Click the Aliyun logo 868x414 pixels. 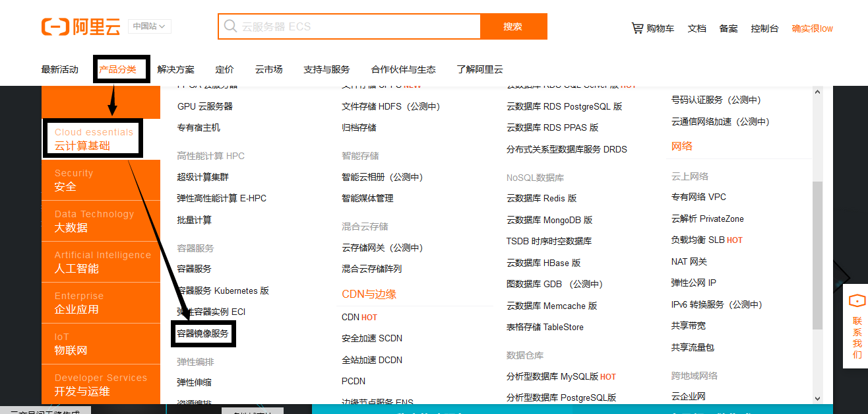tap(80, 26)
